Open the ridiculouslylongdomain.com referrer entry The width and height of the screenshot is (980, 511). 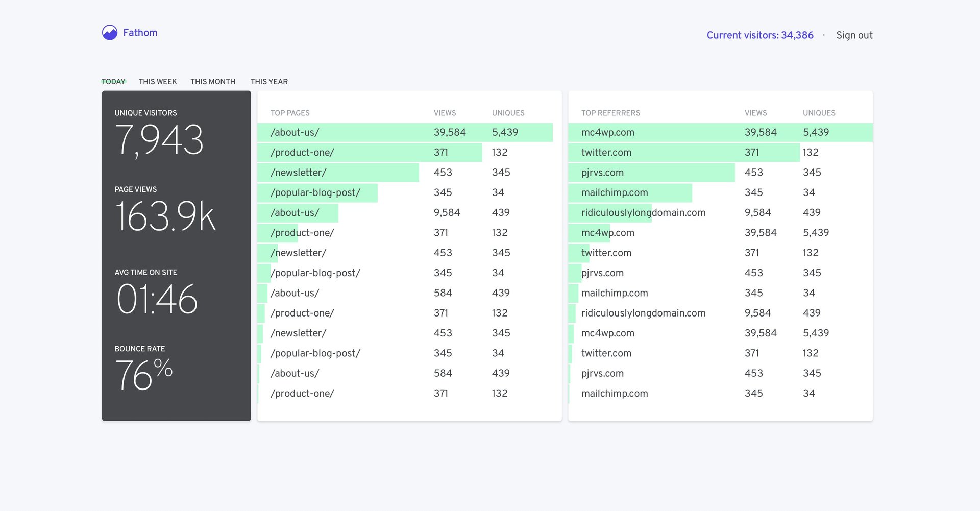click(643, 212)
